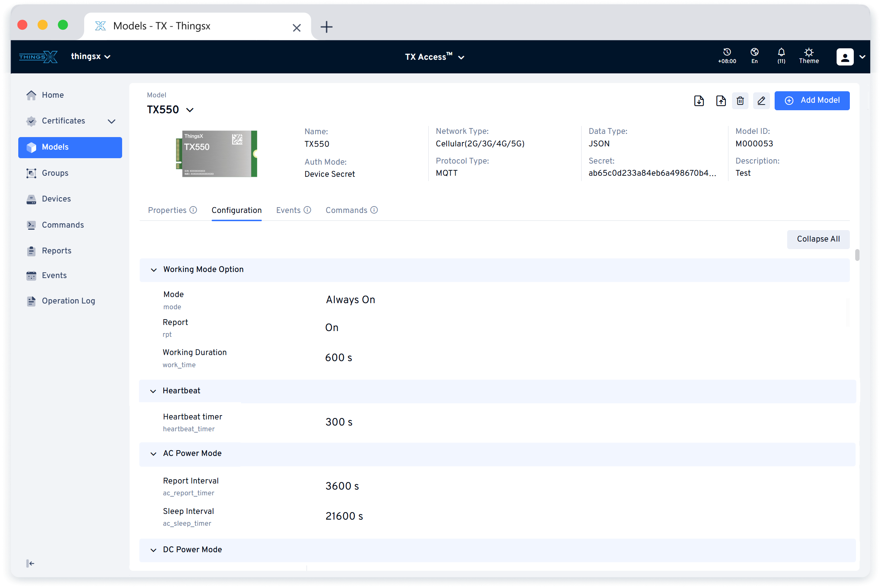The image size is (881, 588).
Task: Click the Data Type value JSON
Action: (599, 144)
